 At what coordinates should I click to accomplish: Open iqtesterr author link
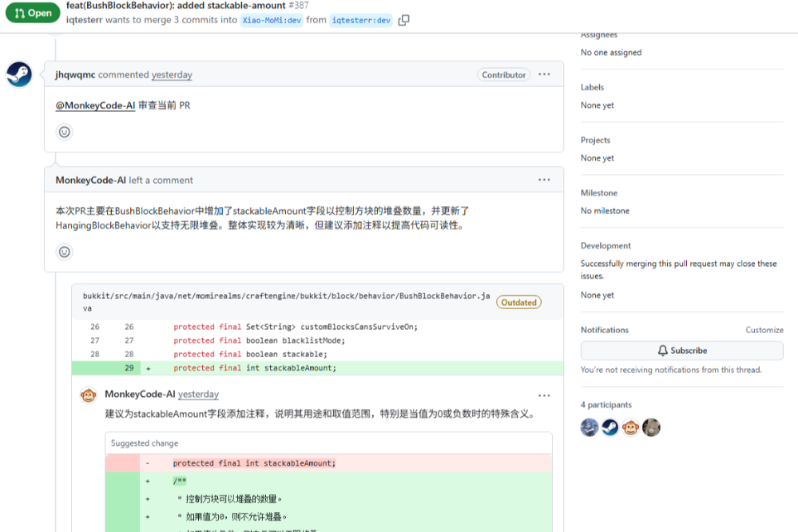(x=84, y=20)
